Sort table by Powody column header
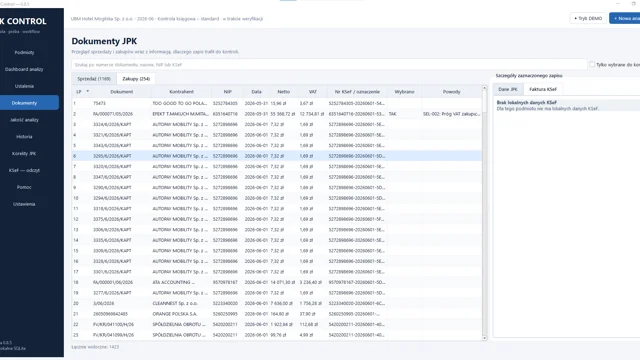The height and width of the screenshot is (360, 640). coord(451,92)
